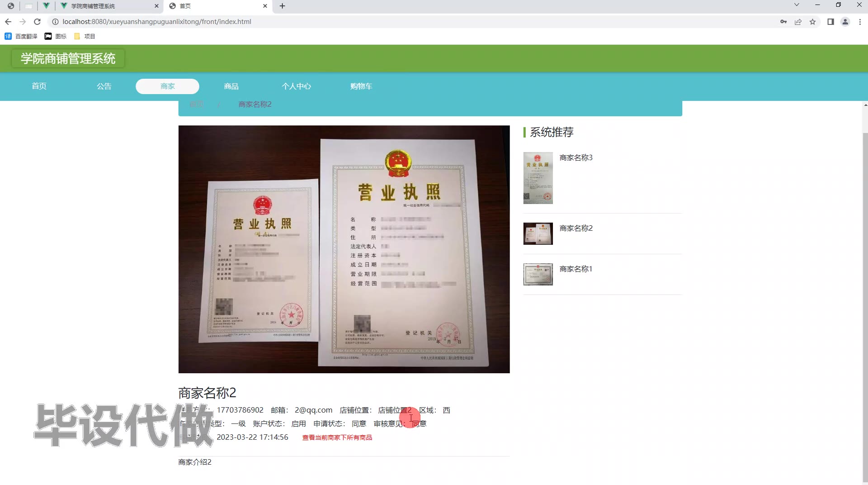
Task: Close the 学院商铺管理系统 tab
Action: click(x=156, y=6)
